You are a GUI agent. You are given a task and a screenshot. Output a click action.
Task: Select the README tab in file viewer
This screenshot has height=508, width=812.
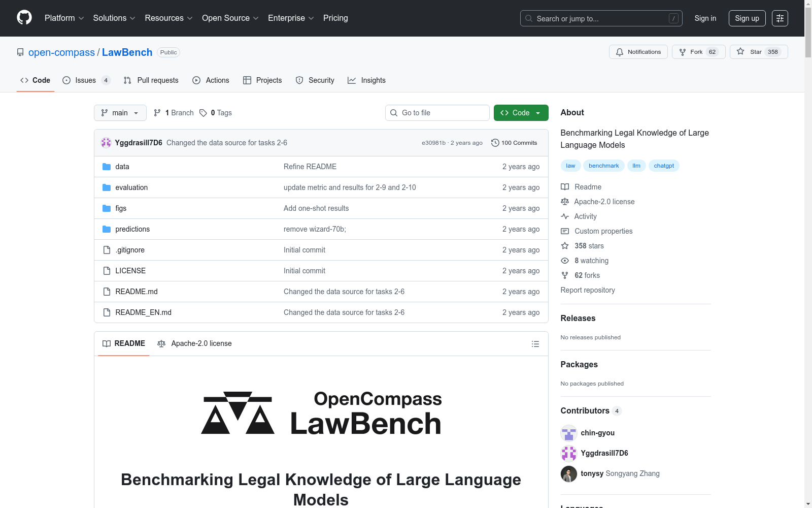pyautogui.click(x=124, y=344)
